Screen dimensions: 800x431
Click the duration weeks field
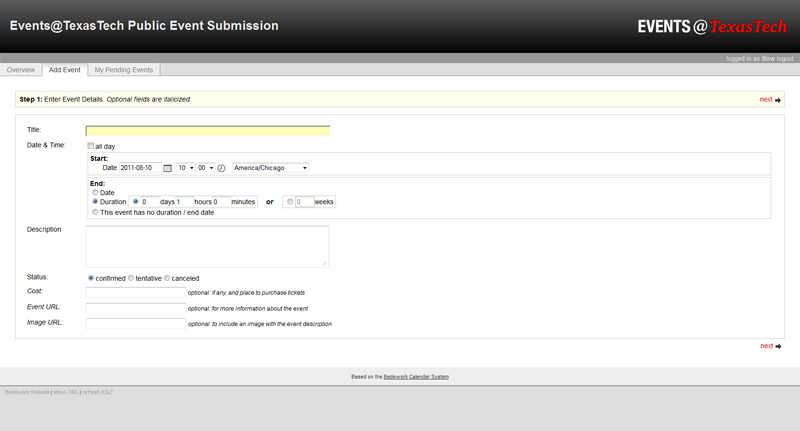coord(305,202)
